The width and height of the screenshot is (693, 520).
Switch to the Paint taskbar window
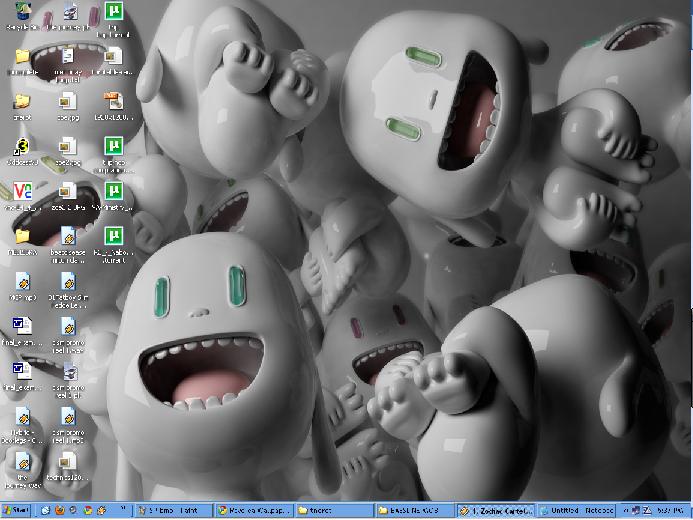(174, 511)
